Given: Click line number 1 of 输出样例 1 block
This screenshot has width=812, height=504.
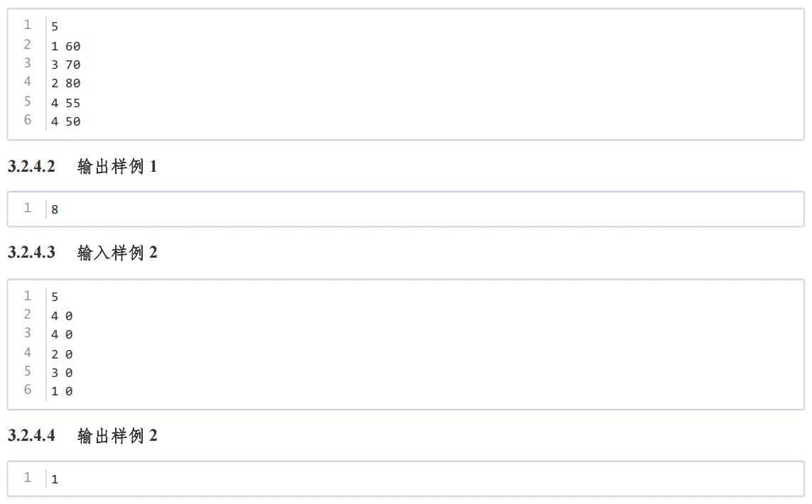Looking at the screenshot, I should click(x=28, y=208).
